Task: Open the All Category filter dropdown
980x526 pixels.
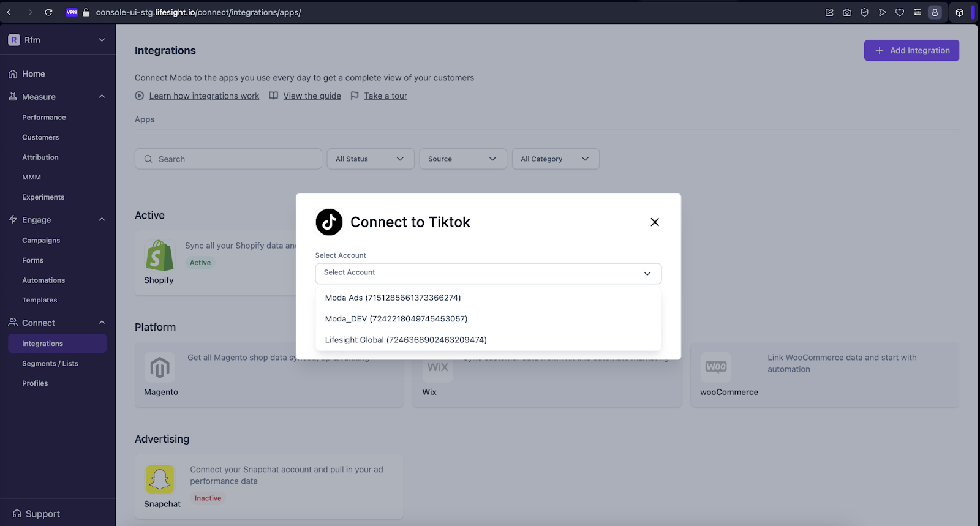Action: point(556,159)
